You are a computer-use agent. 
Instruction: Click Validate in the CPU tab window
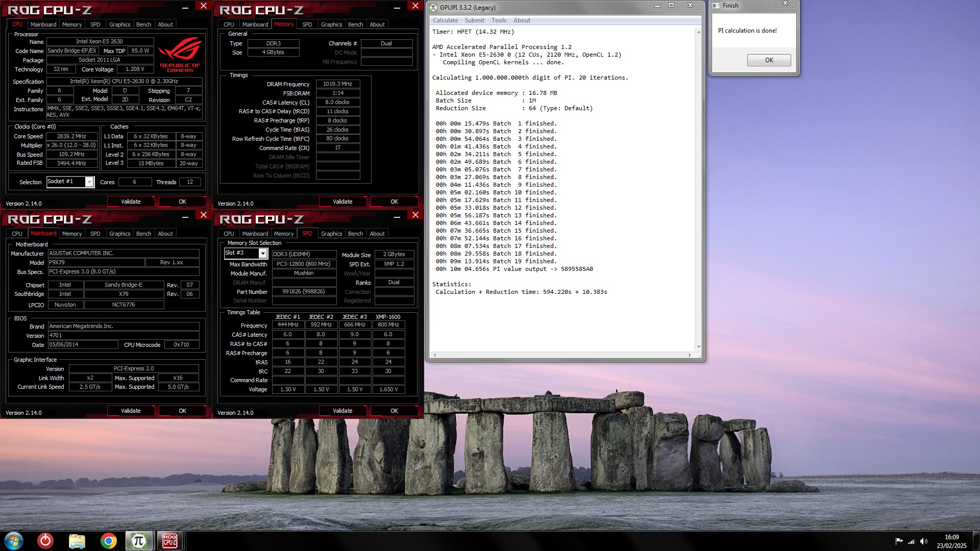131,202
